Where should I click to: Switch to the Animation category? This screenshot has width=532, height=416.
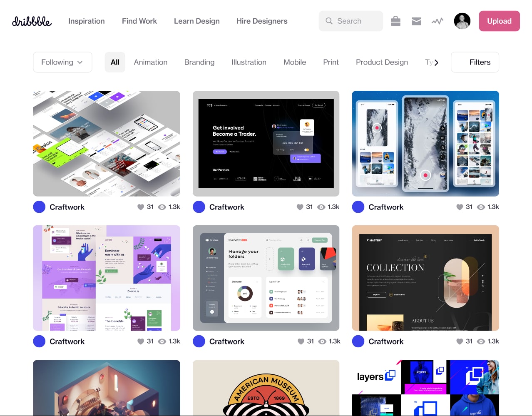point(151,62)
